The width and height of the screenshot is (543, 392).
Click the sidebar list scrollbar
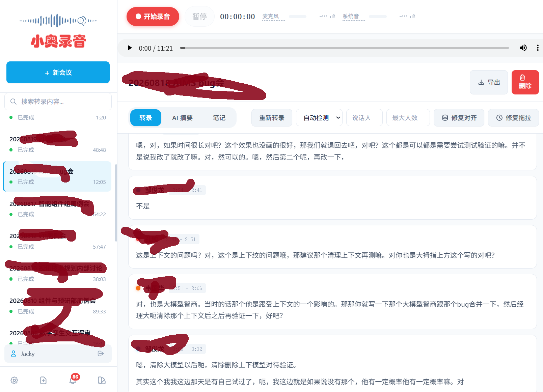[116, 202]
